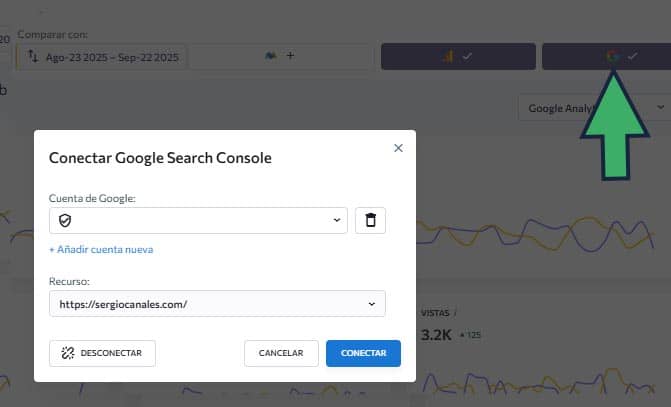Click the trash icon to delete account
Viewport: 671px width, 407px height.
370,220
